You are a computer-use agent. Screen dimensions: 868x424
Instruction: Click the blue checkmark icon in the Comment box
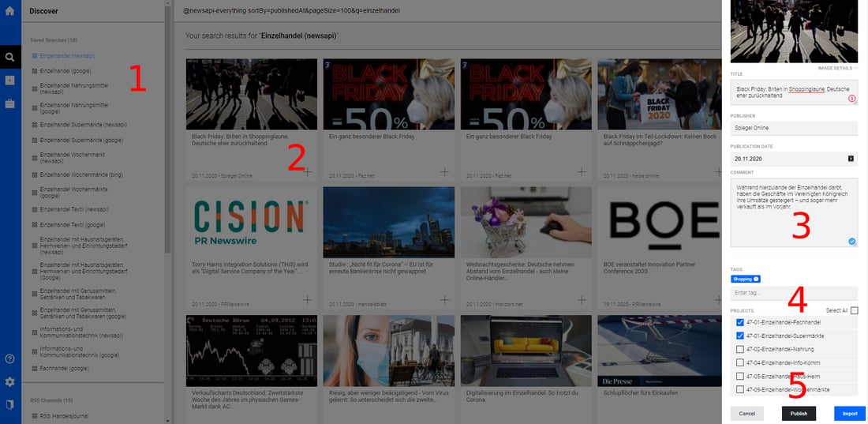point(851,241)
